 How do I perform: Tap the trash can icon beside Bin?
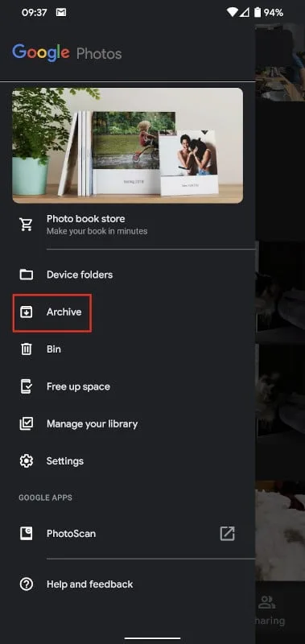pos(27,349)
